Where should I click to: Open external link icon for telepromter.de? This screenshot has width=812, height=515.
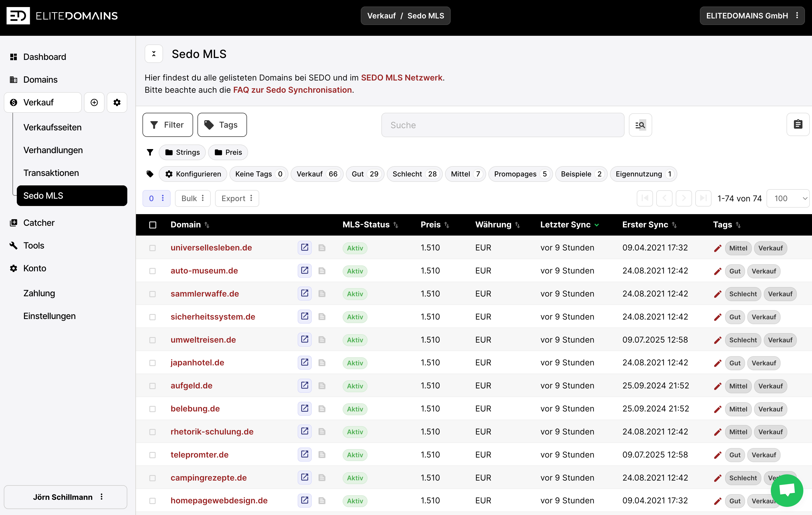(x=304, y=454)
